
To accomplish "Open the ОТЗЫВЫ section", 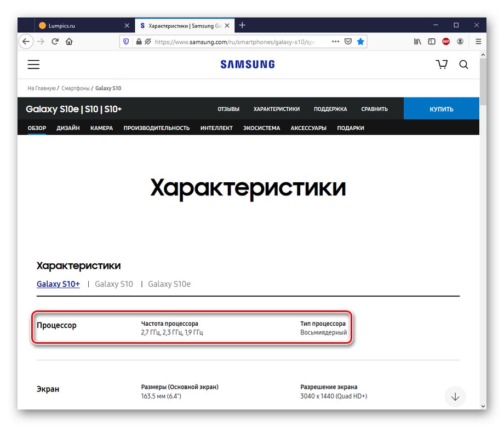I will (228, 109).
